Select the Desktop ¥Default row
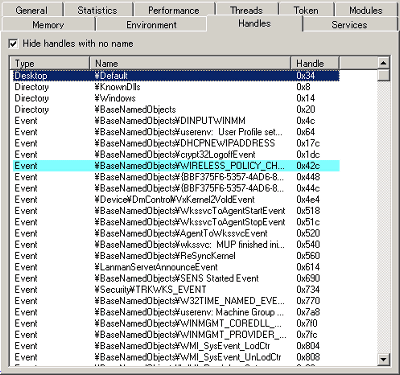 pos(176,76)
